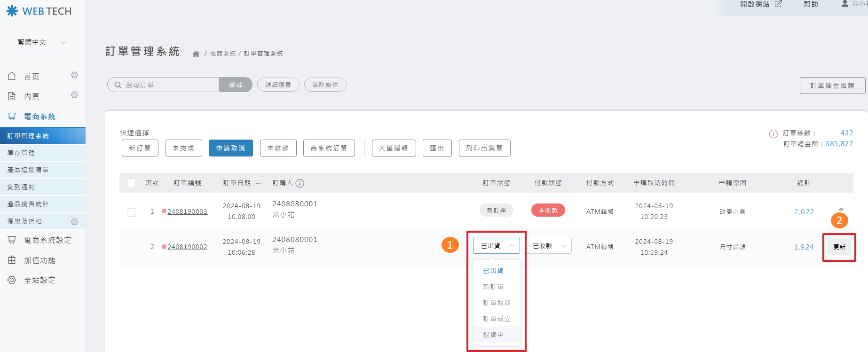Select 退貨中 from the status list
The image size is (868, 352).
493,335
